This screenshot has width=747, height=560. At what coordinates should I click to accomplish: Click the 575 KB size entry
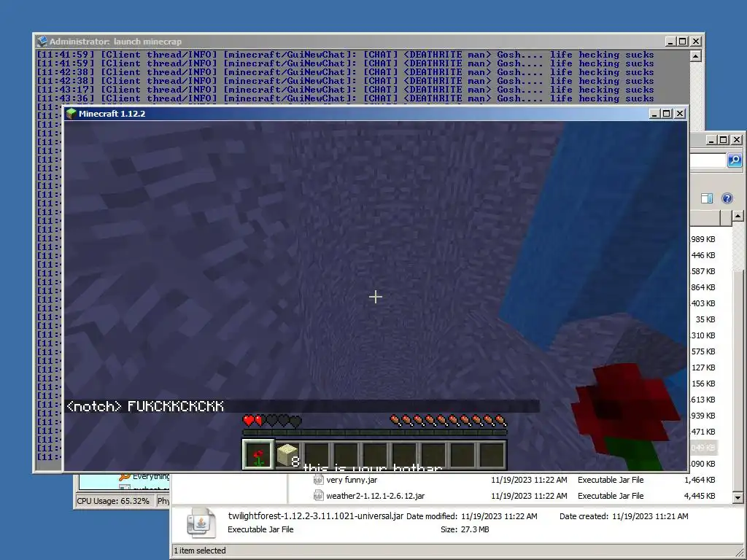[x=704, y=351]
